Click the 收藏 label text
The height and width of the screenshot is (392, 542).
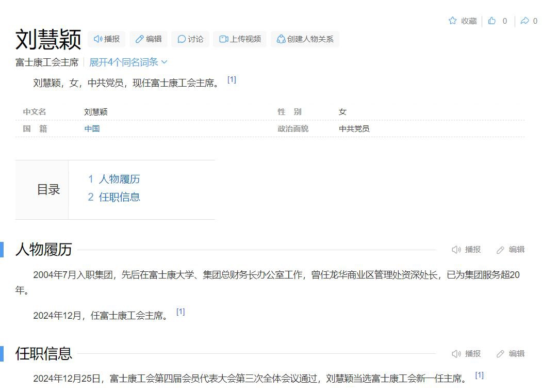click(469, 21)
